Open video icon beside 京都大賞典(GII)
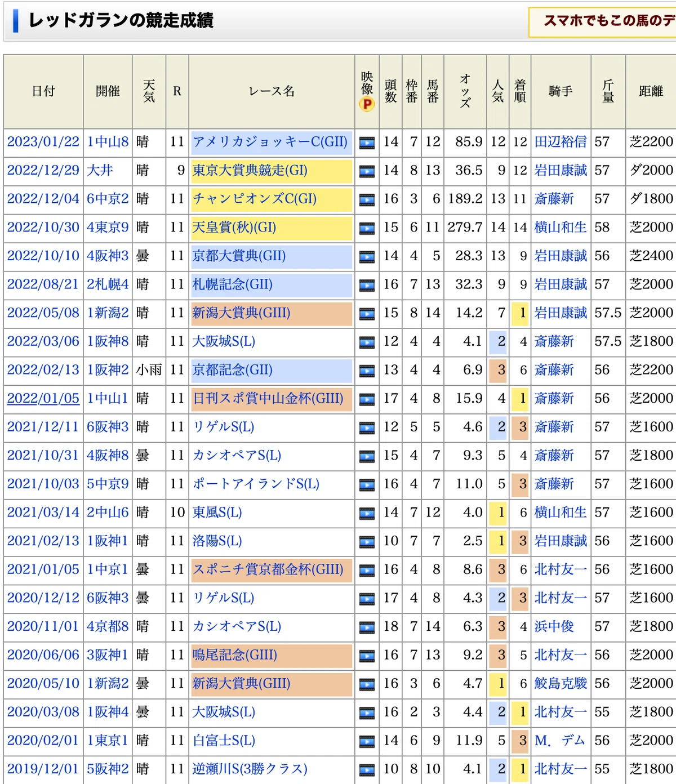The width and height of the screenshot is (676, 784). (367, 257)
